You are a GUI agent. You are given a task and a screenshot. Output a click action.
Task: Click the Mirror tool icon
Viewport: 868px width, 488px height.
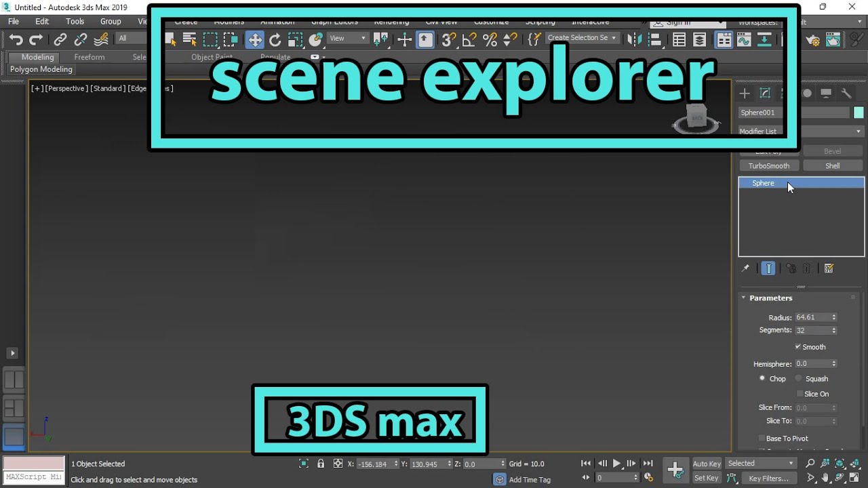click(x=635, y=40)
